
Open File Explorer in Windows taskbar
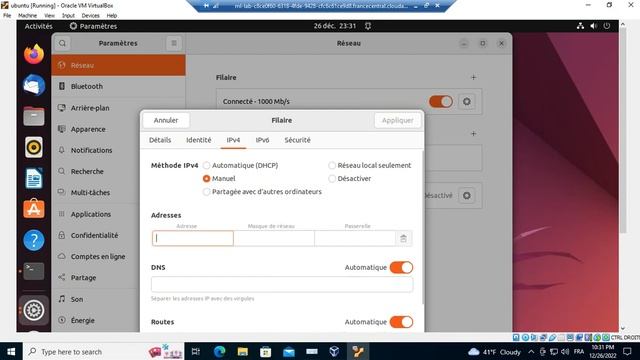click(243, 351)
